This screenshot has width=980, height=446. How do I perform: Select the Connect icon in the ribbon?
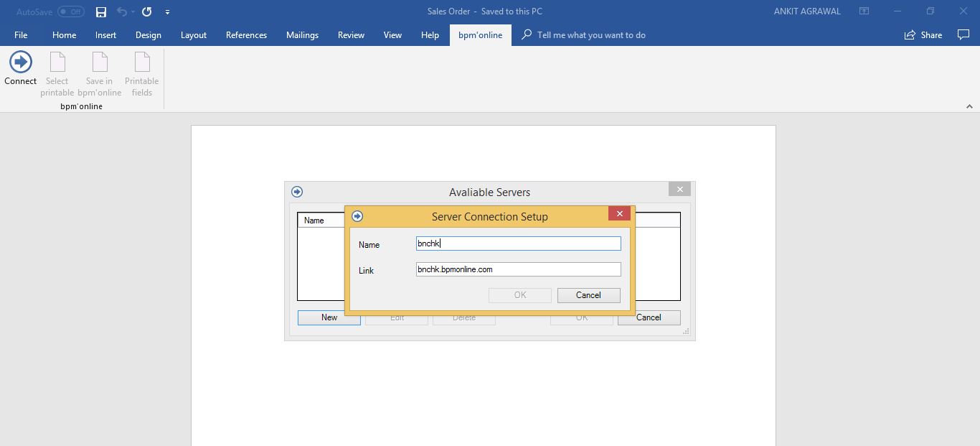coord(20,70)
